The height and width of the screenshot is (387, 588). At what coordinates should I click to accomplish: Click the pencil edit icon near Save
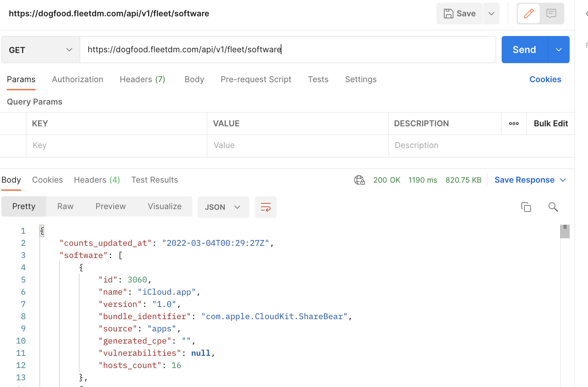tap(529, 14)
